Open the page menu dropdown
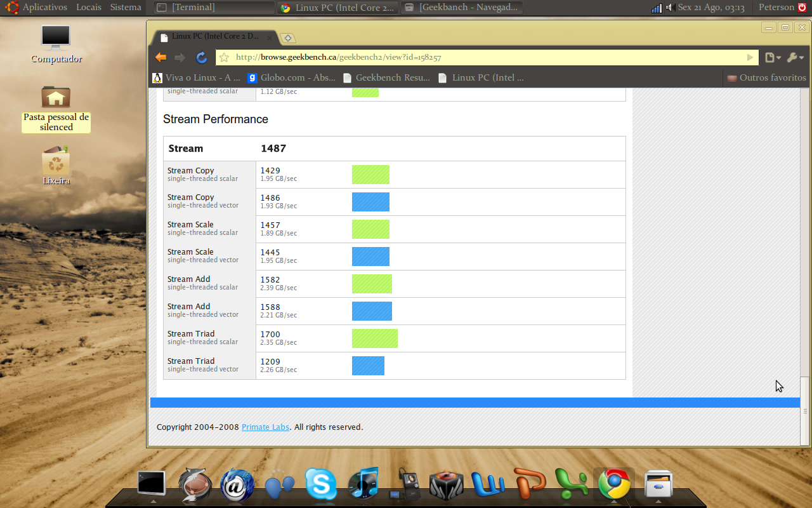 click(773, 58)
